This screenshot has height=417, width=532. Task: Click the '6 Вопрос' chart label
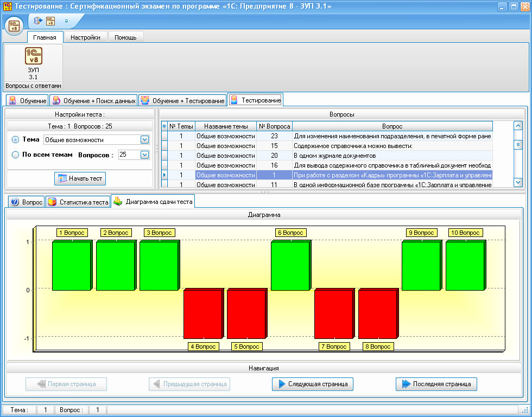click(291, 233)
